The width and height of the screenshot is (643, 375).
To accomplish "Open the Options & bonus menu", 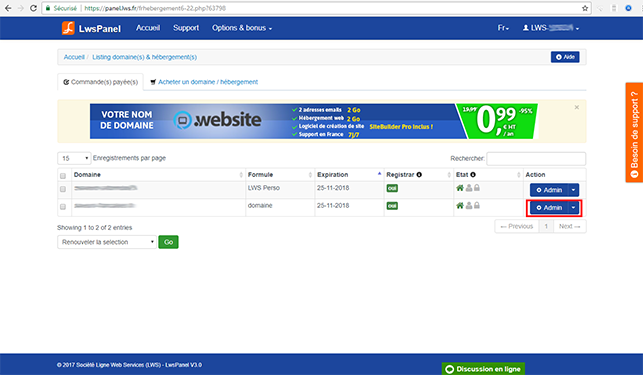I will click(x=242, y=28).
